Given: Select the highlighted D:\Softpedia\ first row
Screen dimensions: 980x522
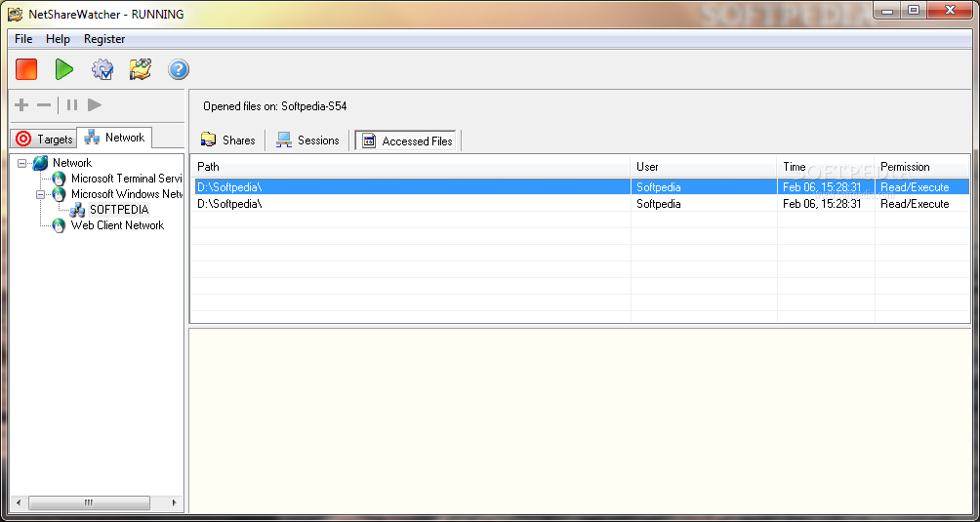Looking at the screenshot, I should click(580, 186).
